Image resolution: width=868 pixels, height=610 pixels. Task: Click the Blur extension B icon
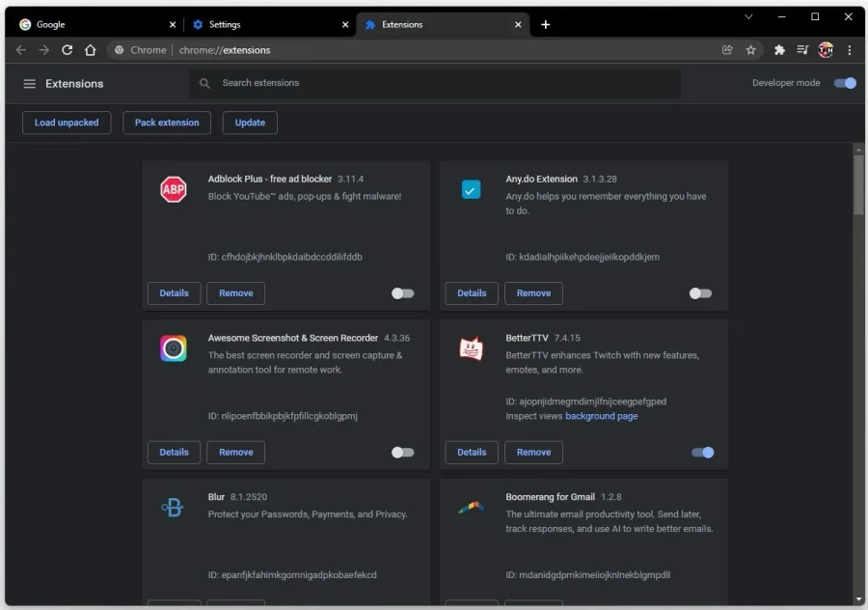pos(173,507)
